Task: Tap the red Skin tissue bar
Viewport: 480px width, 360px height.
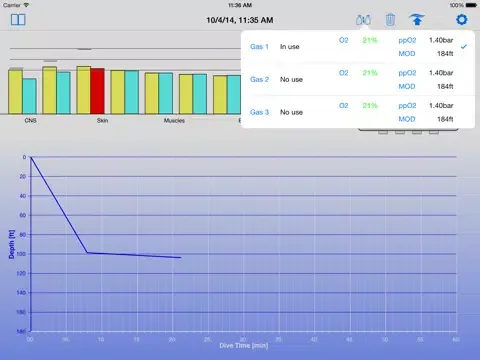Action: coord(97,91)
